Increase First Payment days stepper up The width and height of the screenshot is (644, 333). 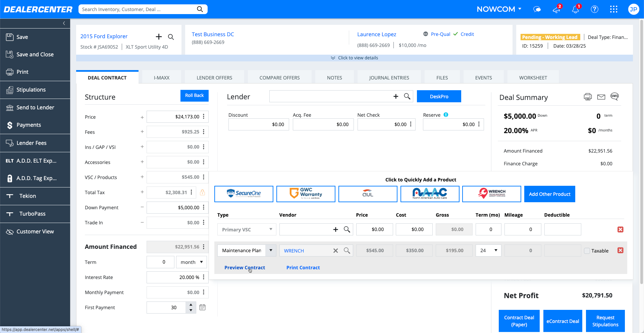[x=191, y=304]
